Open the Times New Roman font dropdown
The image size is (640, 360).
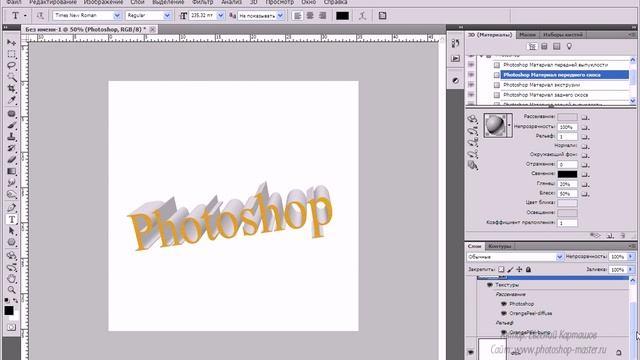point(117,16)
